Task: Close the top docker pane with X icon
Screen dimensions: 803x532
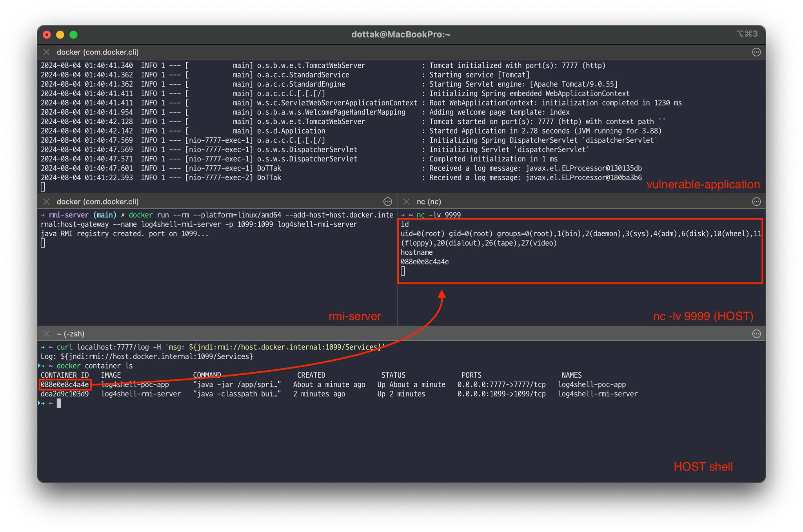Action: 46,52
